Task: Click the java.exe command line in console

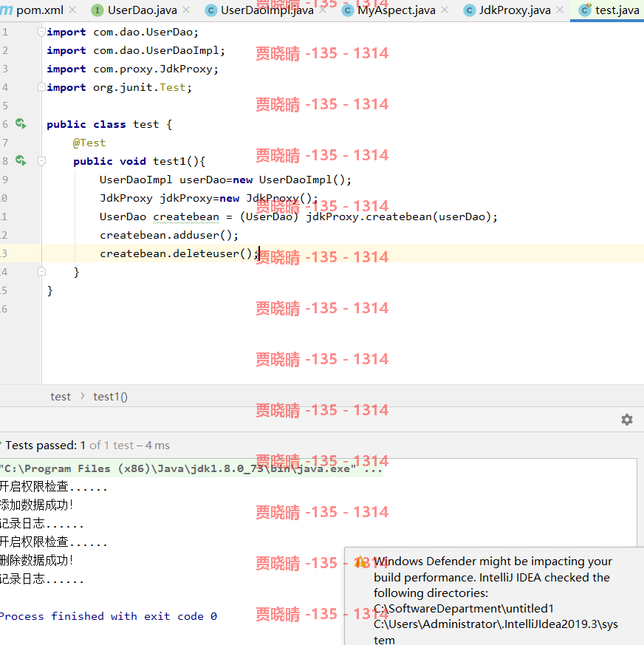Action: coord(191,468)
